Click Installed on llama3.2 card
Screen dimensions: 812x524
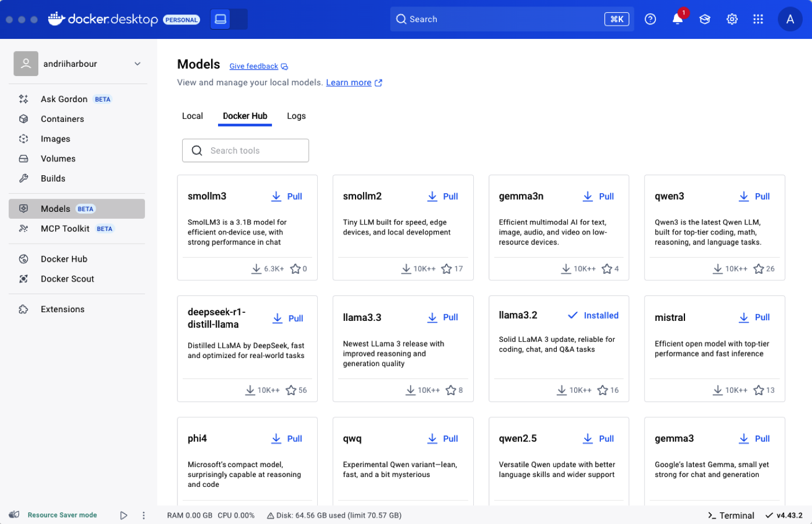pos(593,316)
